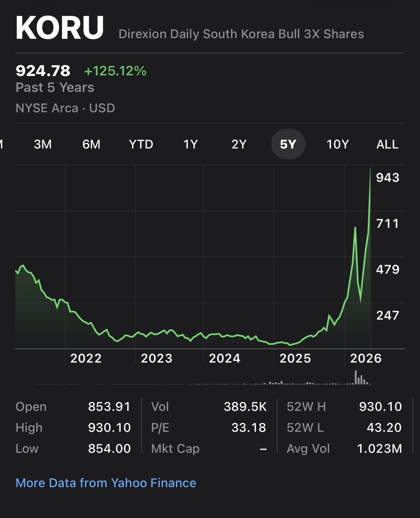Image resolution: width=420 pixels, height=518 pixels.
Task: Tap the selected 5Y range tab
Action: [x=288, y=144]
